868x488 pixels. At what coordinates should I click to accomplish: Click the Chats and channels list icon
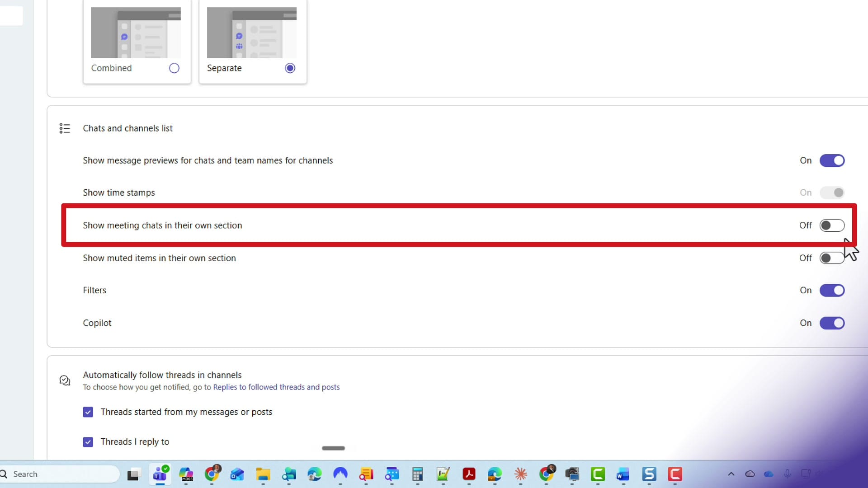65,128
